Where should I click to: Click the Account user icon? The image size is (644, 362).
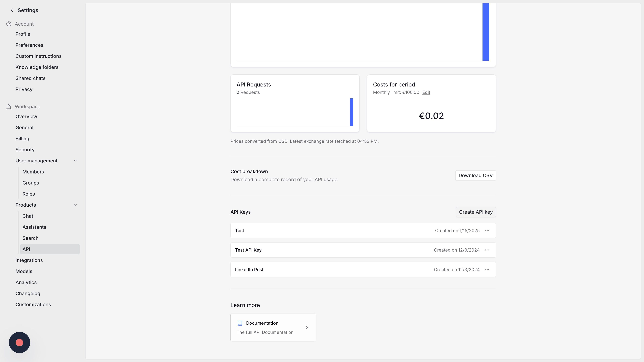[9, 24]
